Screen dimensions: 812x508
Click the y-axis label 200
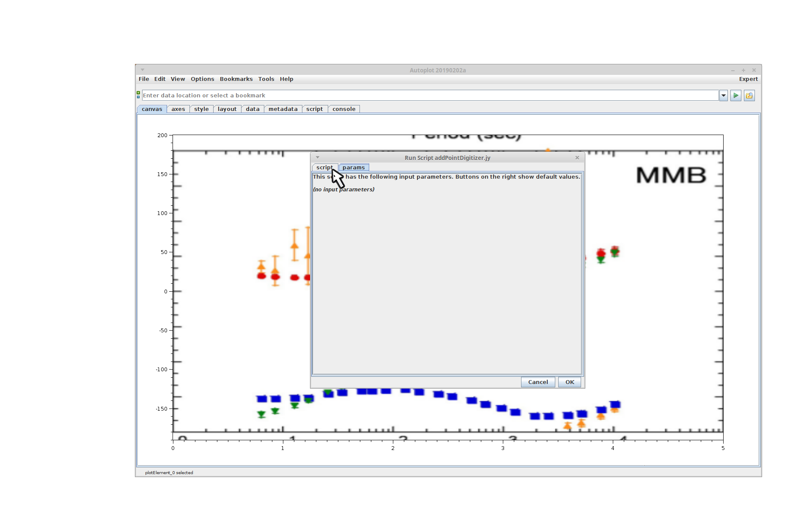[162, 135]
